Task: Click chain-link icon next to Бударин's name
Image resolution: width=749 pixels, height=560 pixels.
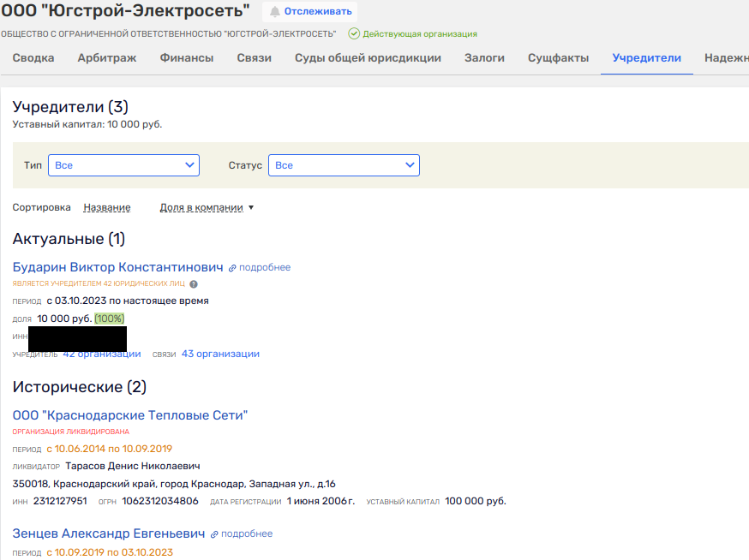Action: 232,268
